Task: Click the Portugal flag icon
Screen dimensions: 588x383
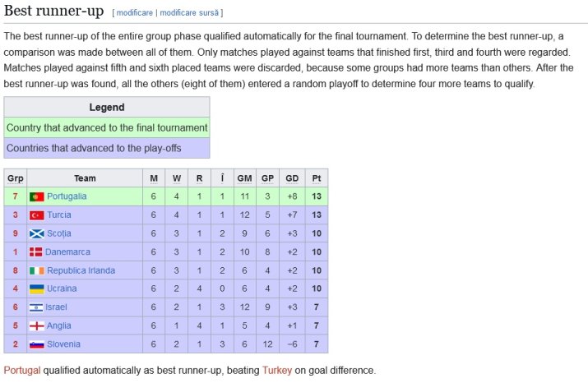Action: [37, 196]
